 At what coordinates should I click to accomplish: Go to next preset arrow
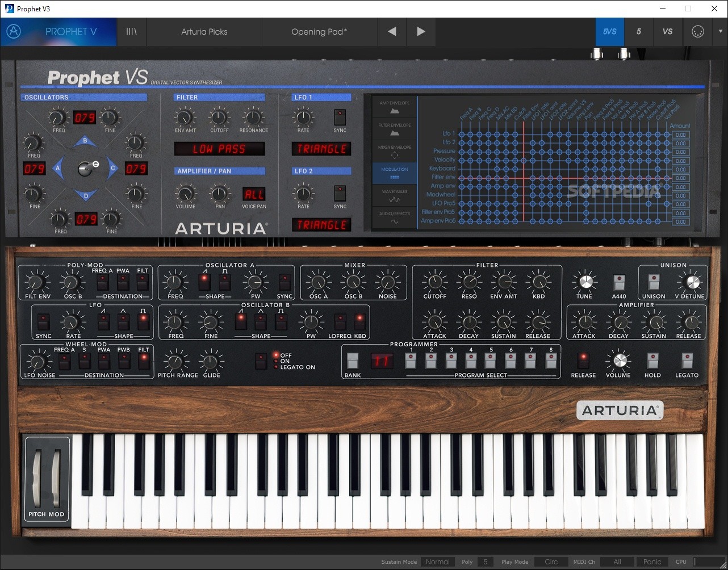click(421, 32)
